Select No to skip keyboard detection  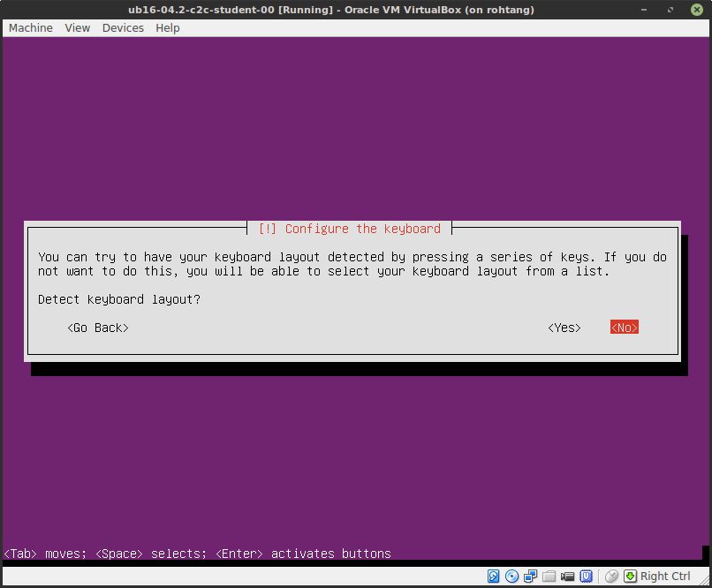coord(624,327)
